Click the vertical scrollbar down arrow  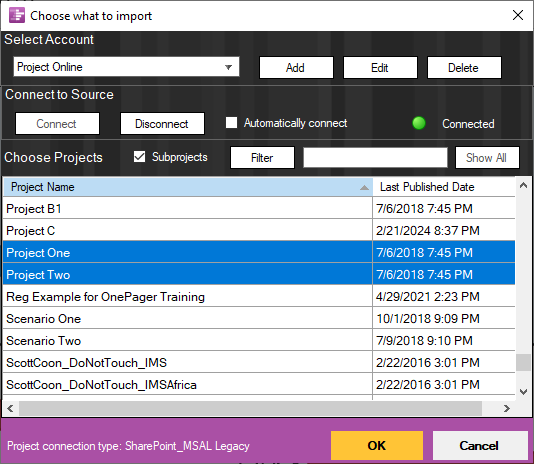click(x=523, y=392)
